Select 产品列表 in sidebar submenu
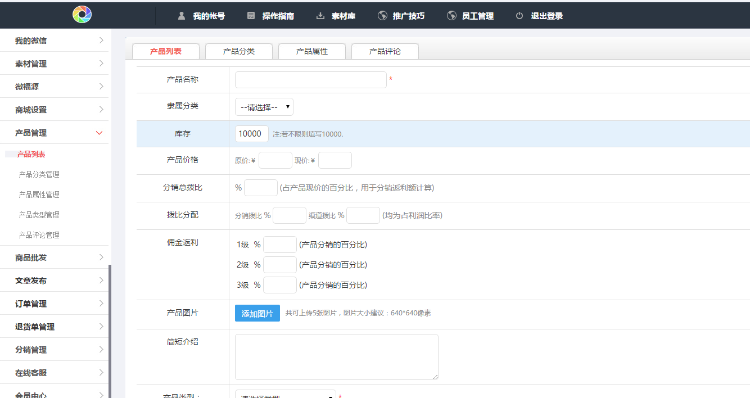The image size is (750, 398). [31, 154]
